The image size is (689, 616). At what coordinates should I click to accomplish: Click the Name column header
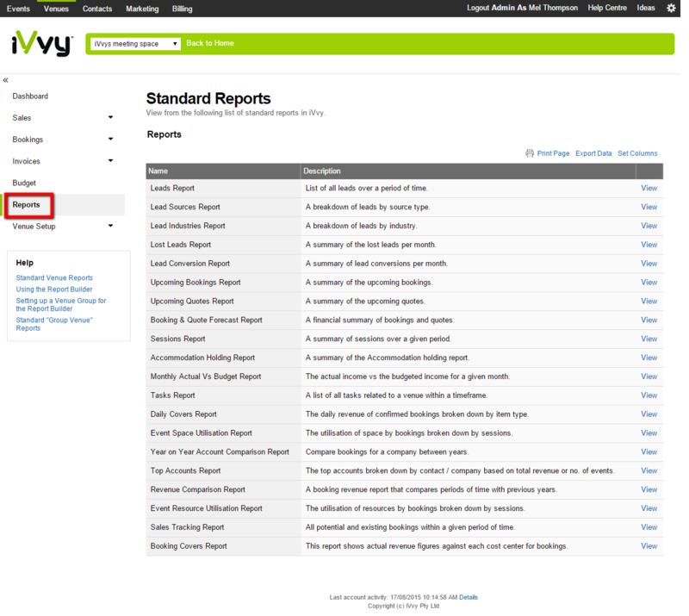point(223,171)
